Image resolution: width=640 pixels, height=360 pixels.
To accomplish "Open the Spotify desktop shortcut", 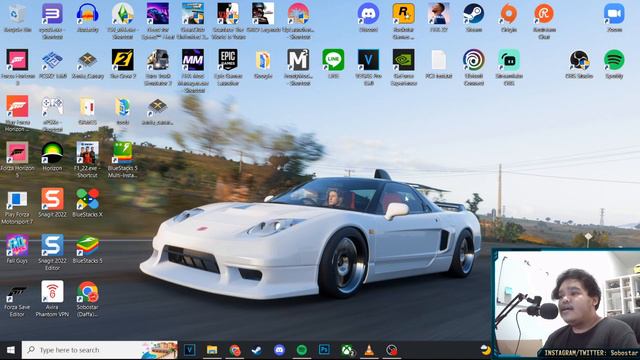I will pos(614,63).
